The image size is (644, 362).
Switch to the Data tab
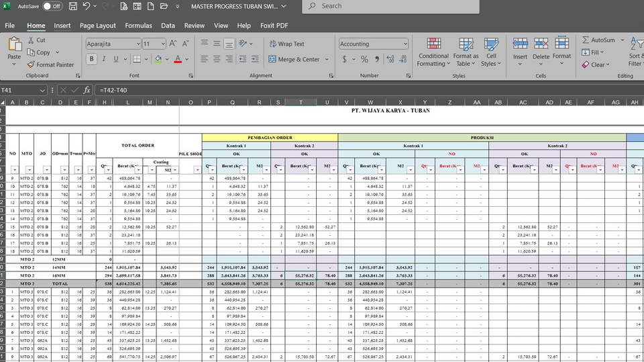click(x=168, y=26)
